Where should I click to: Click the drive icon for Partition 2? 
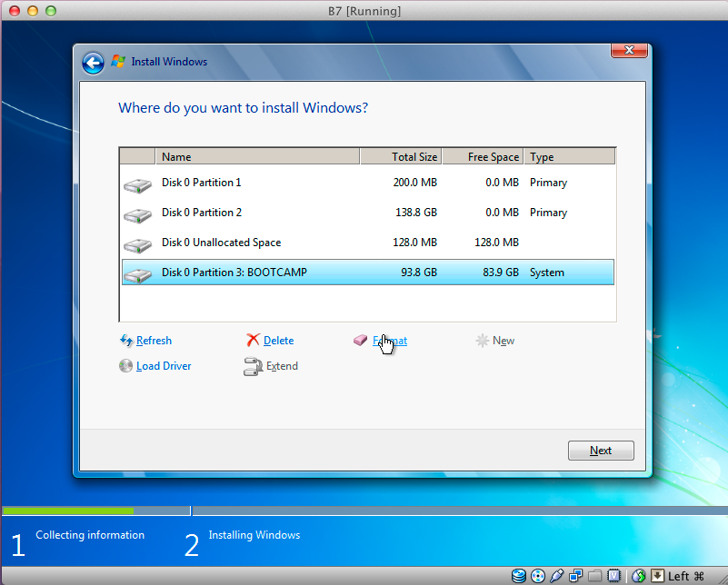tap(137, 215)
